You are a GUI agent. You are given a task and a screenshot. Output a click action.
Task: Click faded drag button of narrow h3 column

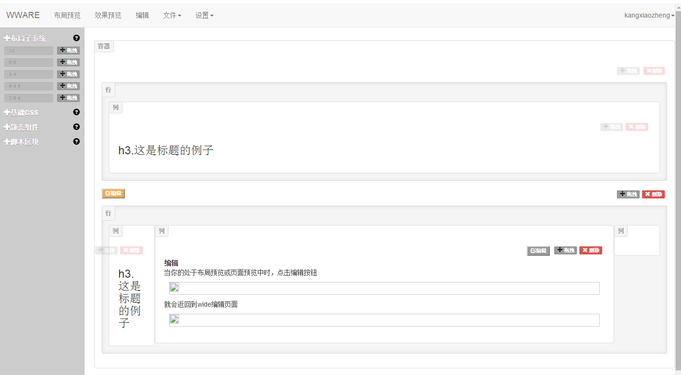tap(106, 250)
